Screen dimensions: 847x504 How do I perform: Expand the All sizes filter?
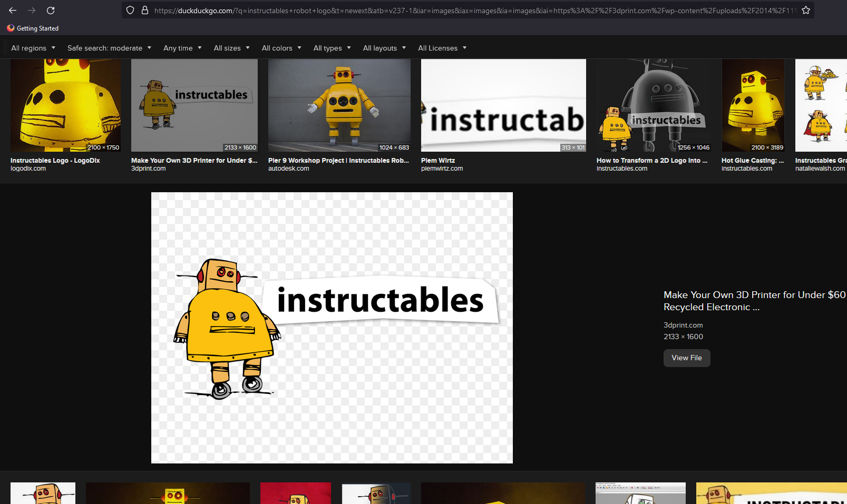(x=231, y=48)
